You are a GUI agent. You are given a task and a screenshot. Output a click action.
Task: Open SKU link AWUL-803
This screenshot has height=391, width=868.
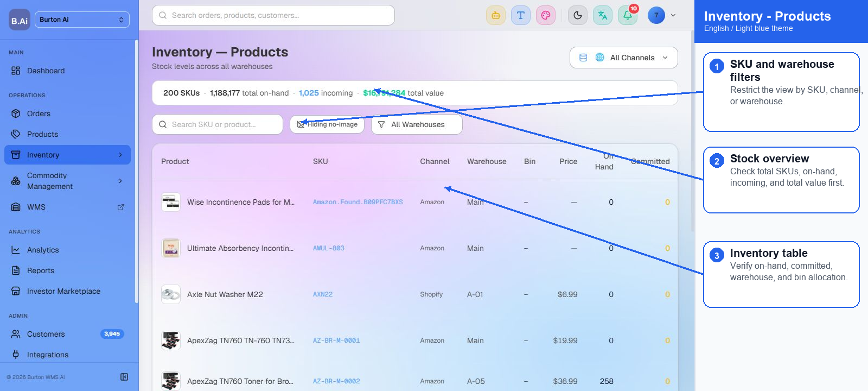click(329, 248)
